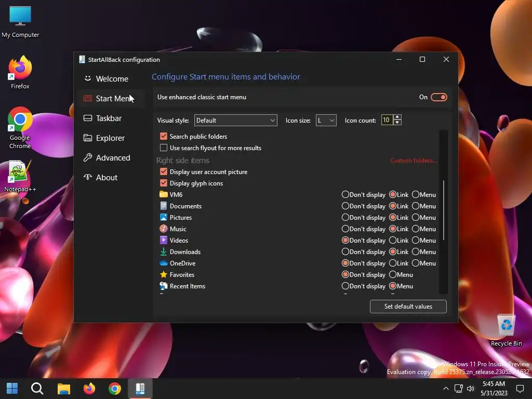Screen dimensions: 532x399
Task: Click Set default values button
Action: 408,307
